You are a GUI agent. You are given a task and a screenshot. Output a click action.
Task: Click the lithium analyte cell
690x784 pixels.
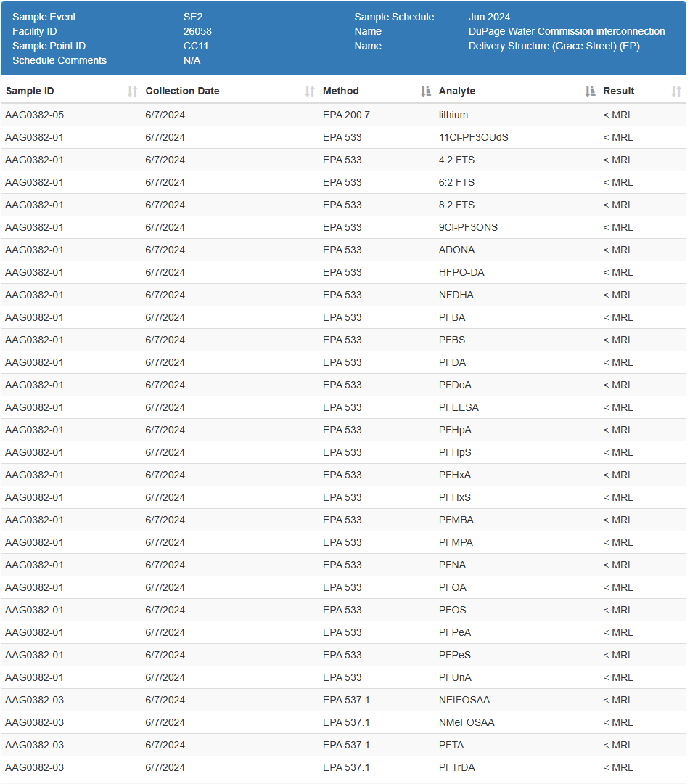(453, 115)
